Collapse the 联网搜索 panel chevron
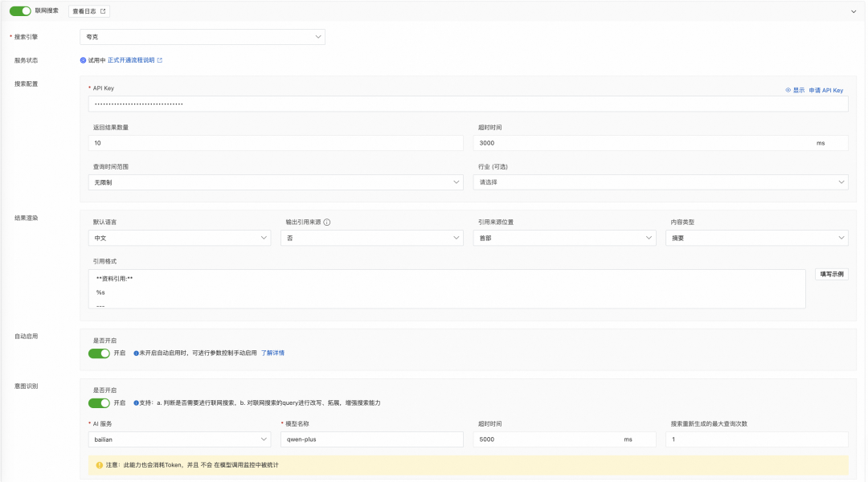This screenshot has width=868, height=482. click(853, 11)
